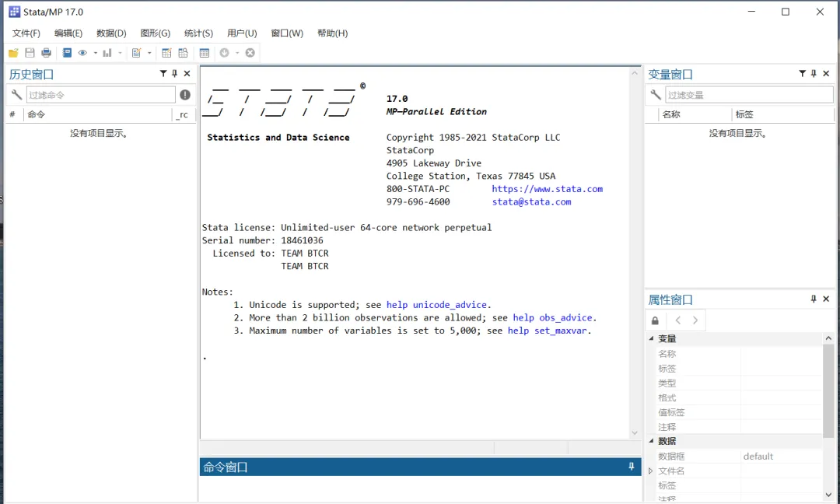This screenshot has width=840, height=504.
Task: Click the Results window scroll down arrow
Action: pyautogui.click(x=635, y=432)
